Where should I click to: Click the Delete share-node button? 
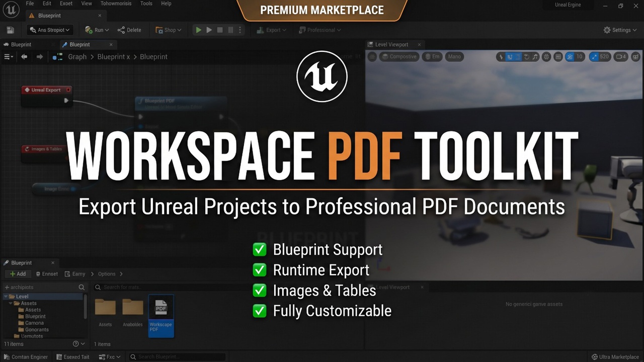(129, 30)
